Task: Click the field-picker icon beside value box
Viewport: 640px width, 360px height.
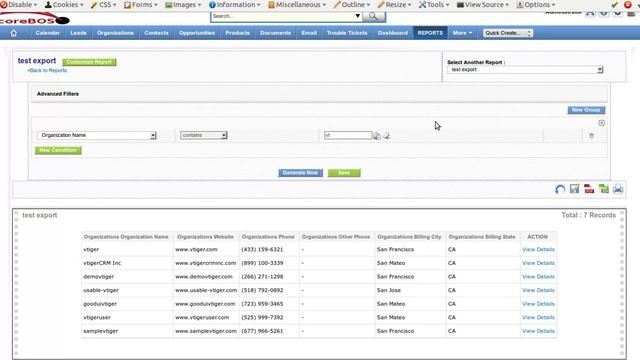Action: (377, 136)
